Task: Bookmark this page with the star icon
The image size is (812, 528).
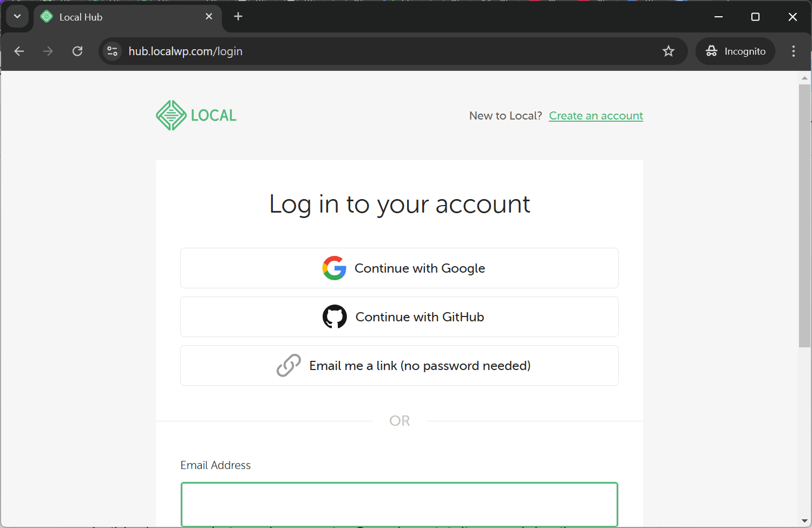Action: 669,51
